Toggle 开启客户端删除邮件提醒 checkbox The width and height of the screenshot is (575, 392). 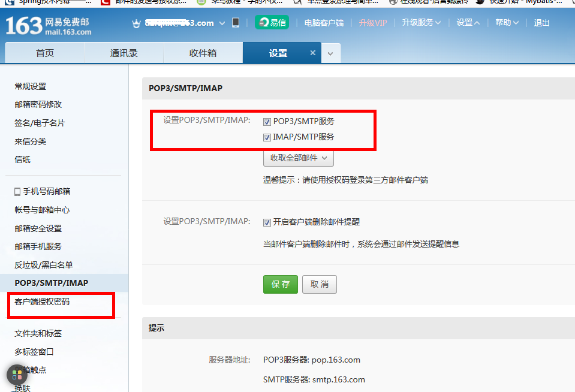(x=267, y=222)
